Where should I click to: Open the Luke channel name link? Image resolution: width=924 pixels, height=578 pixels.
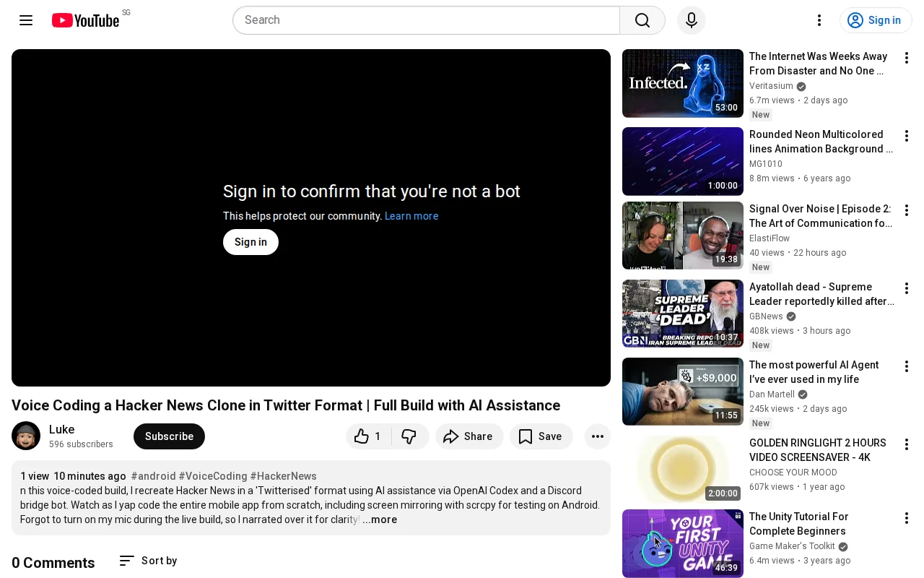(62, 429)
